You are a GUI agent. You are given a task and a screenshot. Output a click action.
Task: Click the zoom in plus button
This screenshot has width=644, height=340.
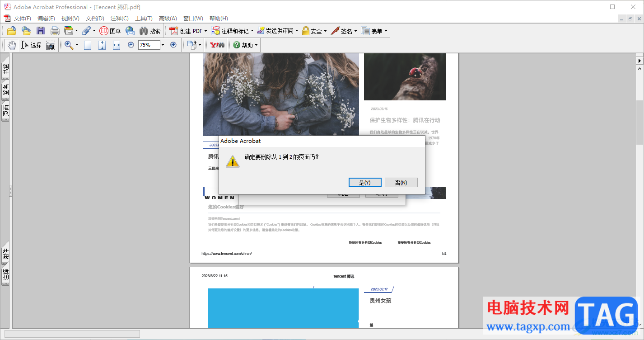tap(173, 45)
